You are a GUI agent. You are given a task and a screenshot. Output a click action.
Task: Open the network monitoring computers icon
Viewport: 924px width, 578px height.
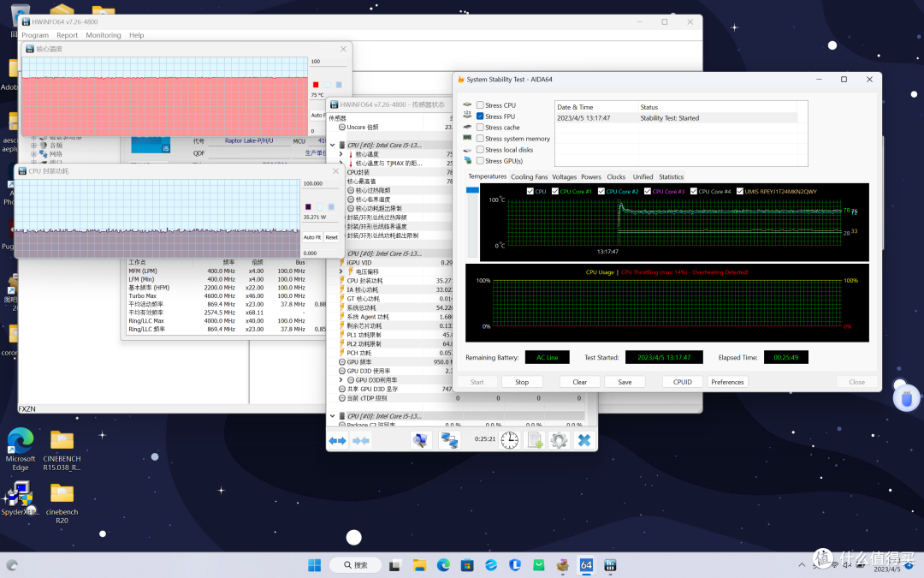tap(449, 440)
